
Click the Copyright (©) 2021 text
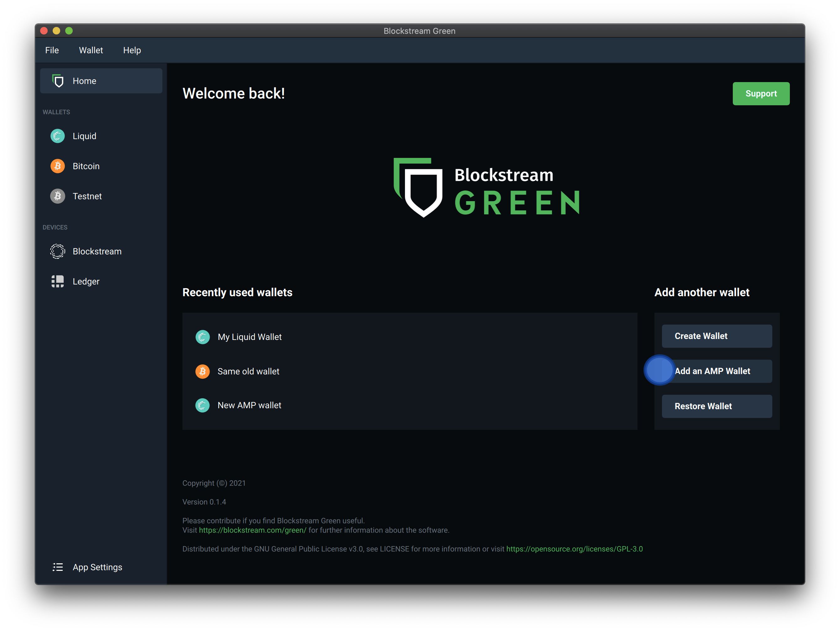(214, 483)
